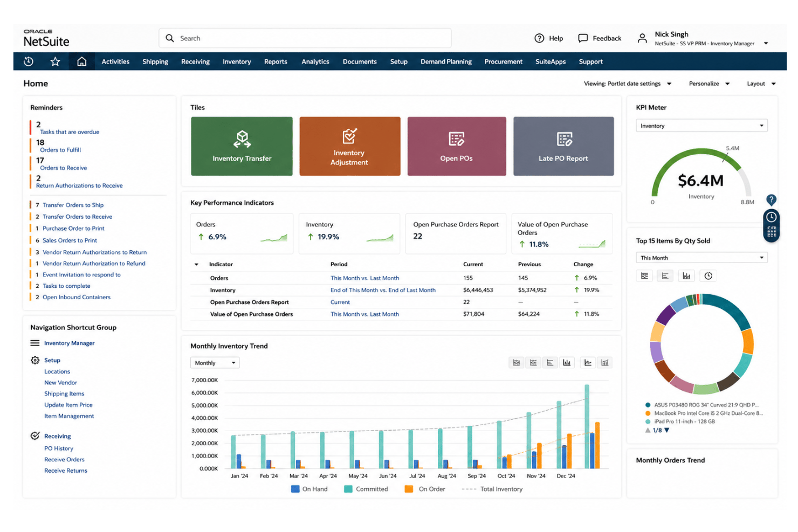The image size is (798, 532).
Task: Switch Monthly Inventory Trend to combo bar-line chart
Action: (605, 363)
